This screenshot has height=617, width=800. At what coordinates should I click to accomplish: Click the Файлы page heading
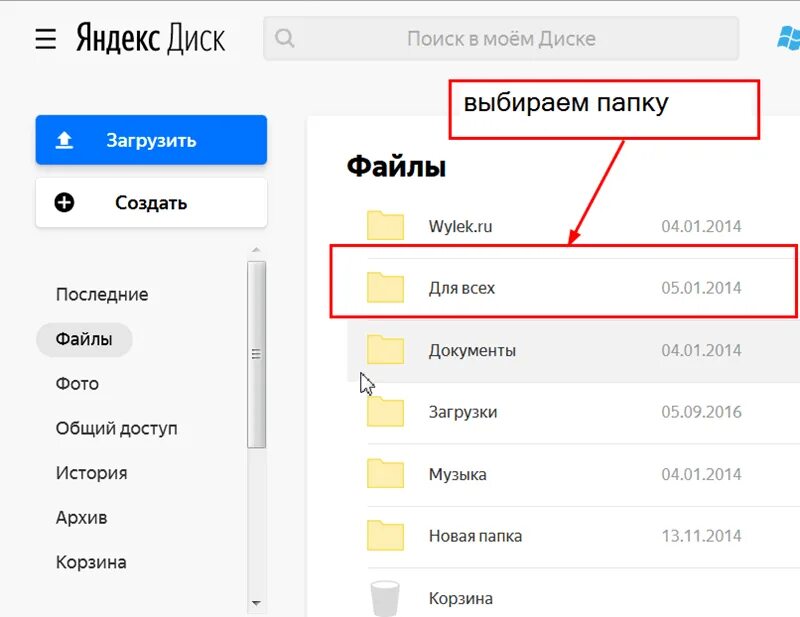pos(396,167)
